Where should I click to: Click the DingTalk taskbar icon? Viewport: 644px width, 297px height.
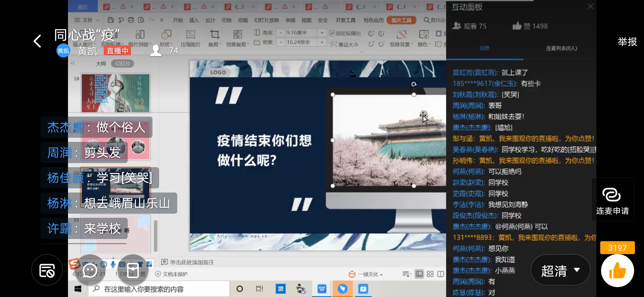point(342,289)
